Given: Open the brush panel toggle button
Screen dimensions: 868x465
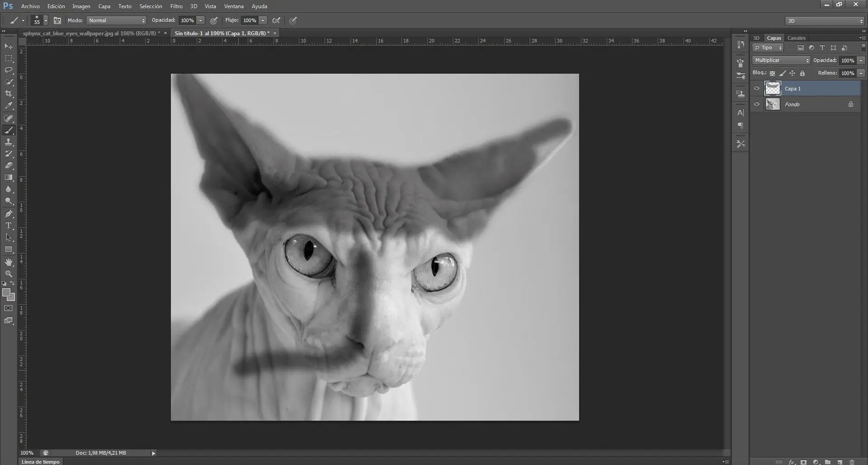Looking at the screenshot, I should coord(57,20).
